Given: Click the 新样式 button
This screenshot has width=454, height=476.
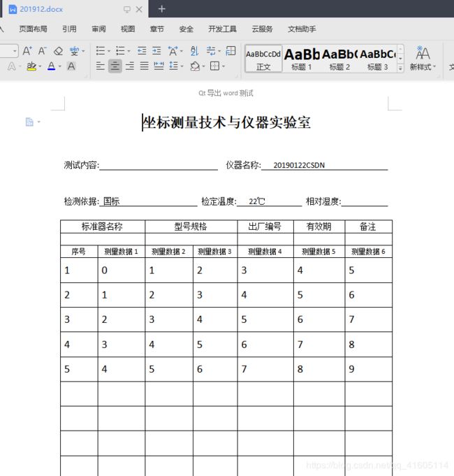Looking at the screenshot, I should (x=423, y=58).
